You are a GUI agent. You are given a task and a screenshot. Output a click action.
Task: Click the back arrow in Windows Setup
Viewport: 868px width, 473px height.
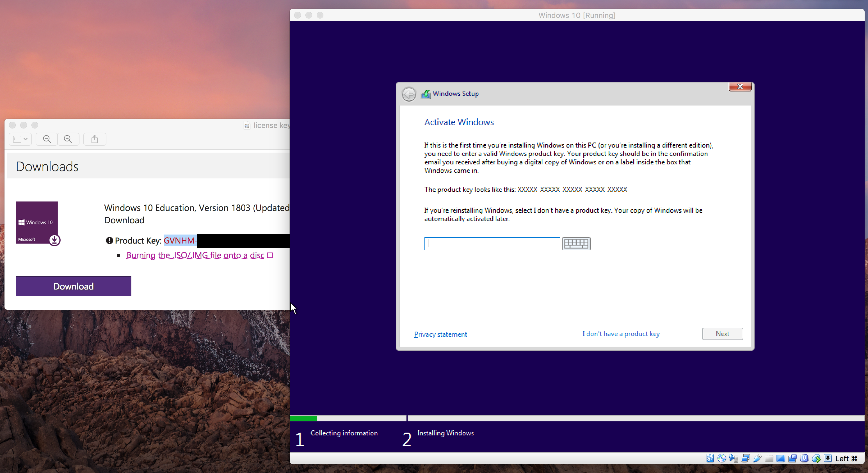[409, 94]
